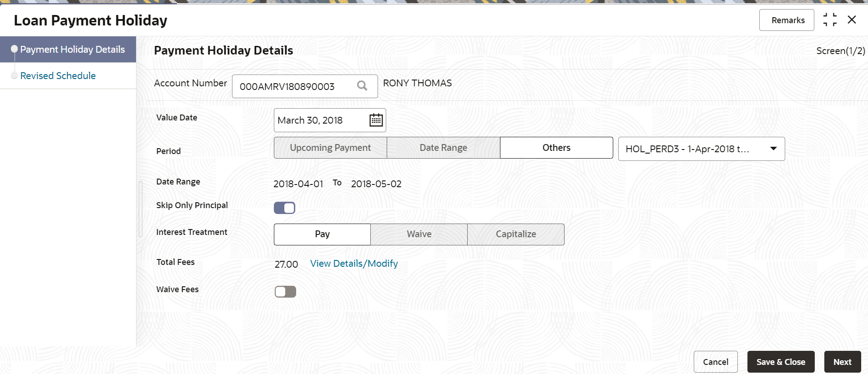Enable the Waive Fees switch
This screenshot has width=868, height=374.
coord(285,292)
